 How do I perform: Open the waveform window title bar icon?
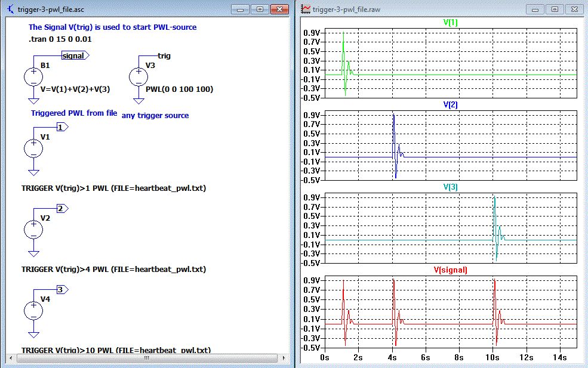tap(306, 10)
